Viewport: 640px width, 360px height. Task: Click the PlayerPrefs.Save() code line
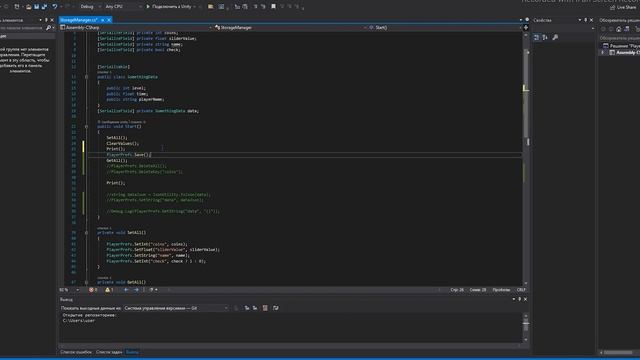coord(129,155)
